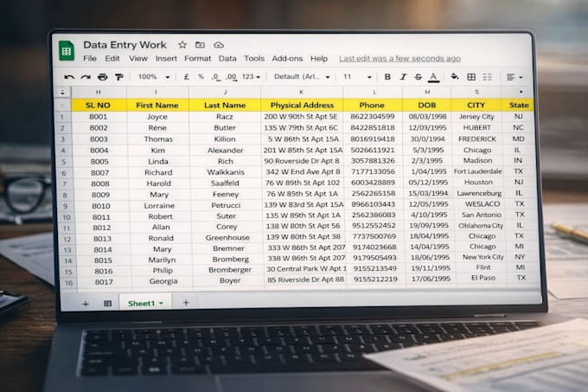
Task: Click the Undo arrow icon
Action: click(69, 77)
